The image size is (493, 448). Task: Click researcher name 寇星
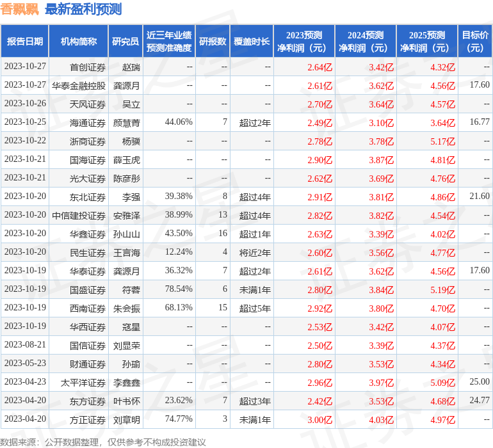[x=131, y=327]
